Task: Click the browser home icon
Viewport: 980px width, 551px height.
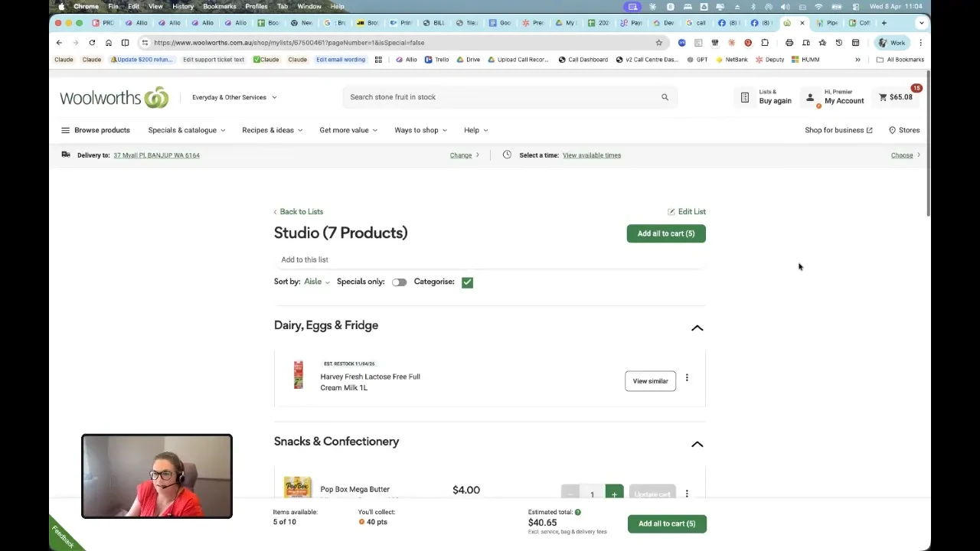Action: click(x=109, y=43)
